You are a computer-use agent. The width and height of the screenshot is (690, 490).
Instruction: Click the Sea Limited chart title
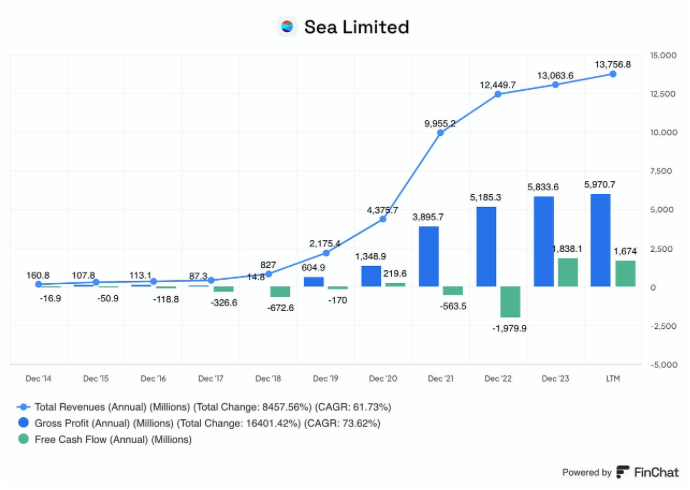click(356, 27)
